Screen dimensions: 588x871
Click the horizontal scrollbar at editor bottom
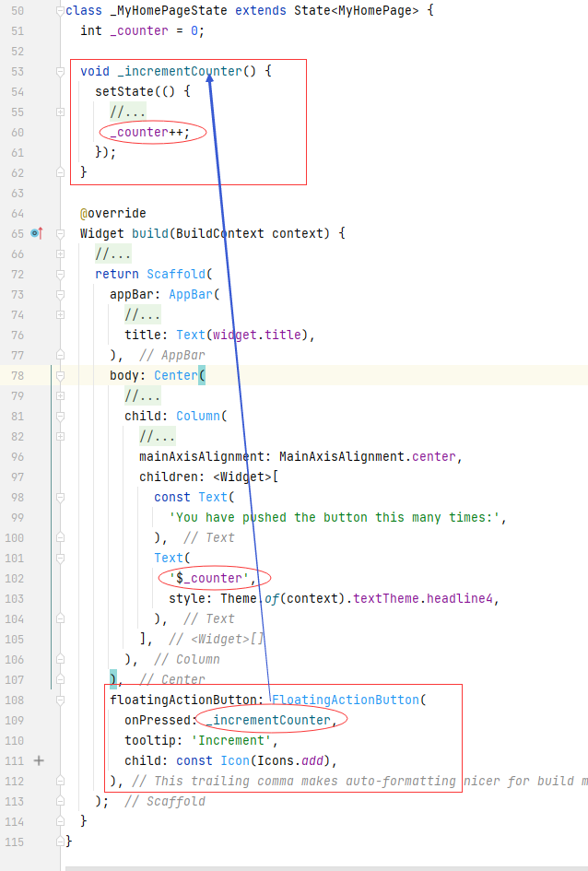[326, 868]
